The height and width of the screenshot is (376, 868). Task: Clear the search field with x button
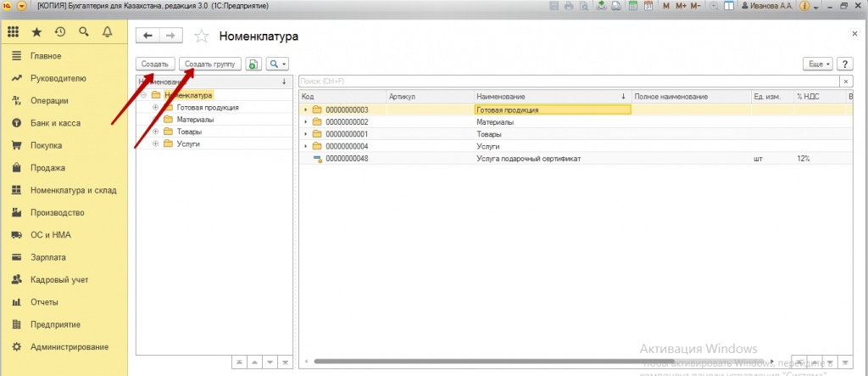(x=846, y=81)
